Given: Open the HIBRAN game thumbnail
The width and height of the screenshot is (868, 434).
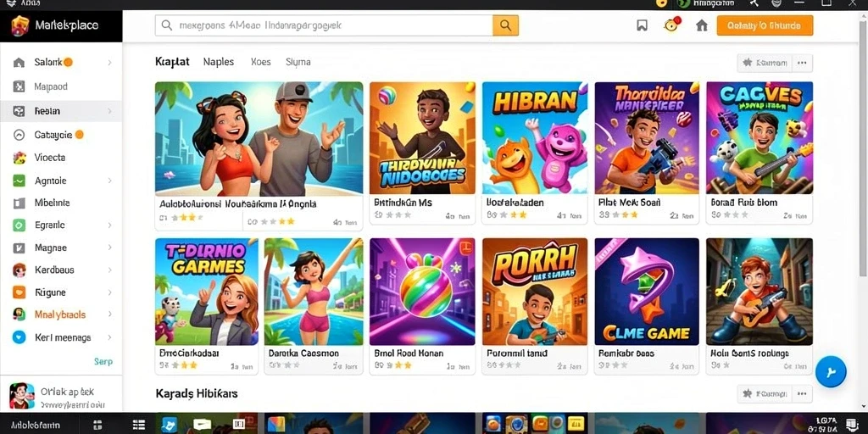Looking at the screenshot, I should (534, 138).
